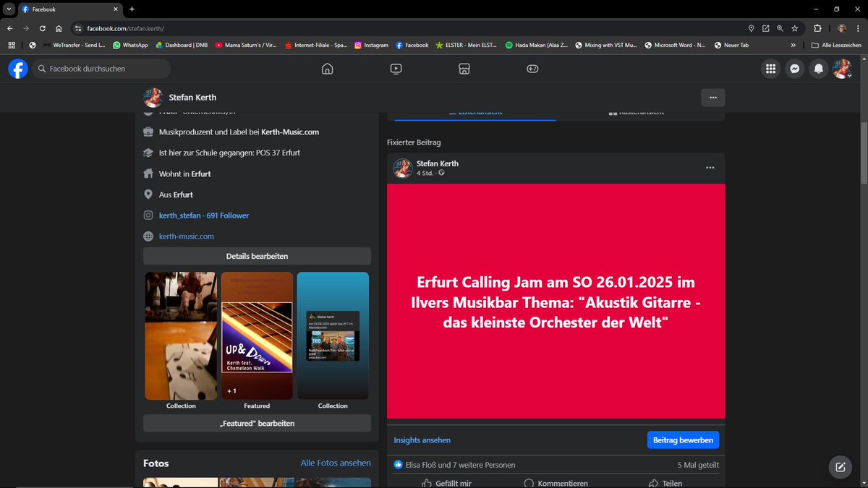868x488 pixels.
Task: Click the address bar URL
Action: coord(125,28)
